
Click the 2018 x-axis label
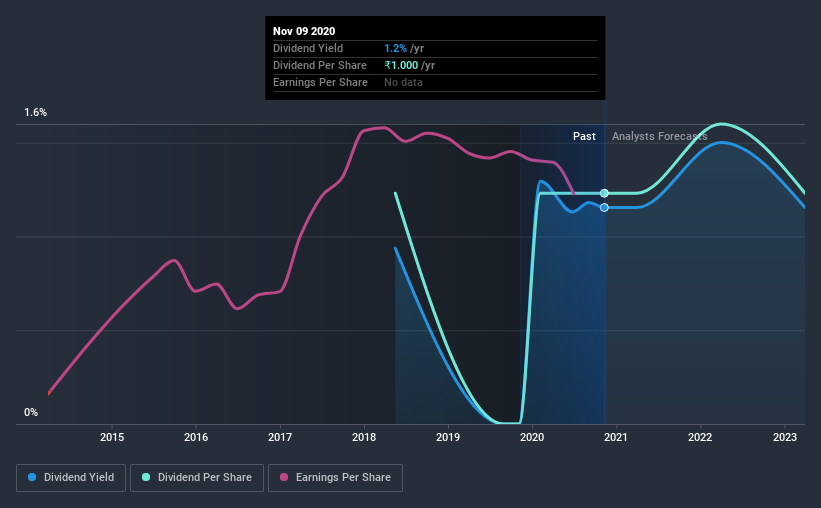[364, 437]
